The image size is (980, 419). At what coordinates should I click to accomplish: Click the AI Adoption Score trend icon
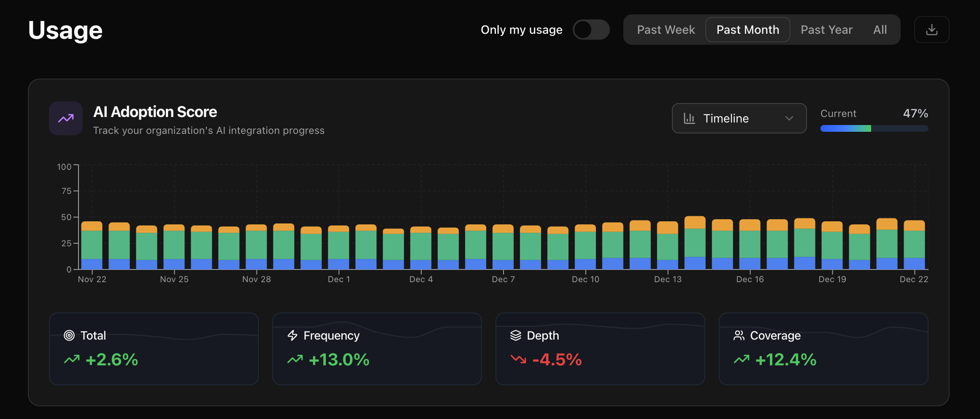coord(66,118)
